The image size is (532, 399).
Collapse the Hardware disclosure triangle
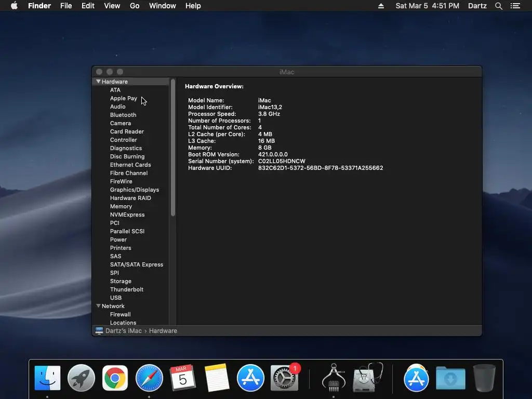coord(98,82)
